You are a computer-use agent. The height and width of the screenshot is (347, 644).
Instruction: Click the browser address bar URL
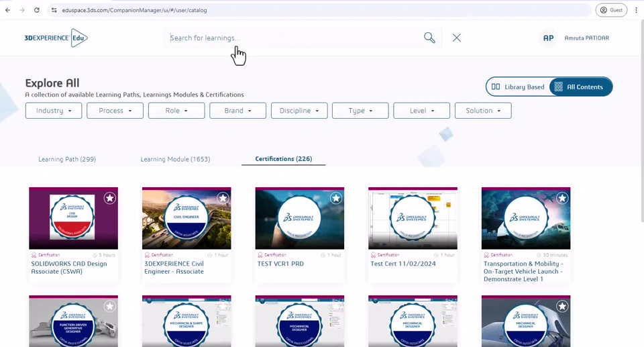134,10
